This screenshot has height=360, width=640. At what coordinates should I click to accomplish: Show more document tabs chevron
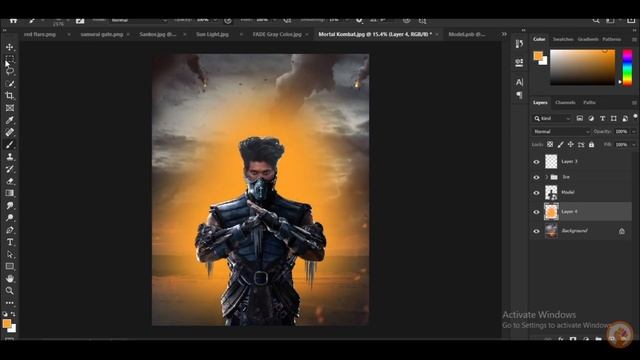(504, 34)
